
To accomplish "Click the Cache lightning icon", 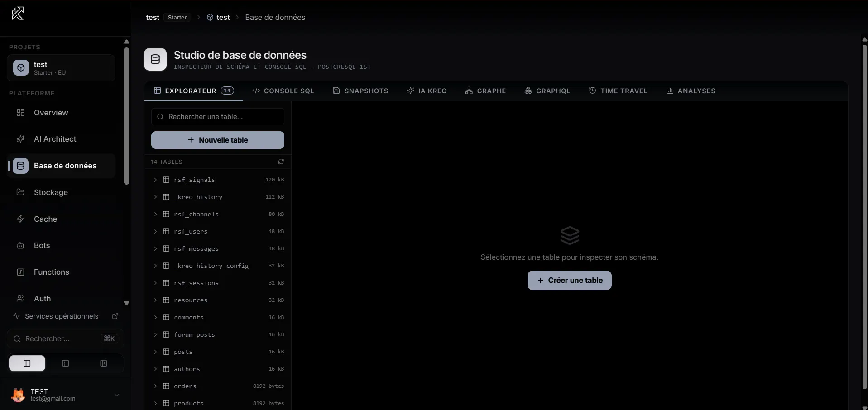I will pos(20,219).
